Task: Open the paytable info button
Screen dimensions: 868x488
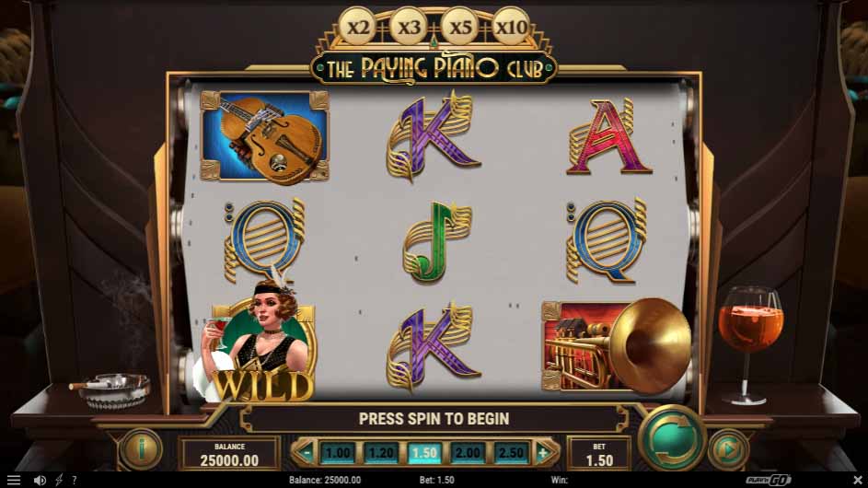Action: coord(141,449)
